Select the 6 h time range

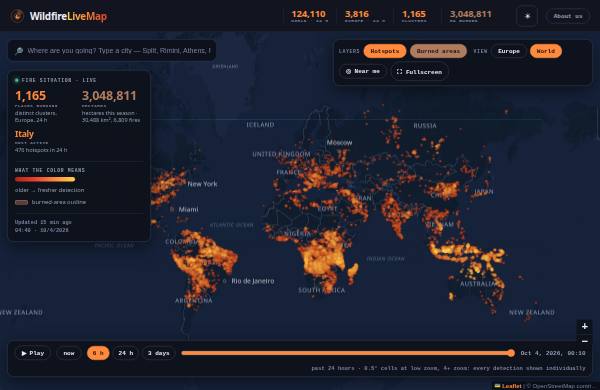98,353
